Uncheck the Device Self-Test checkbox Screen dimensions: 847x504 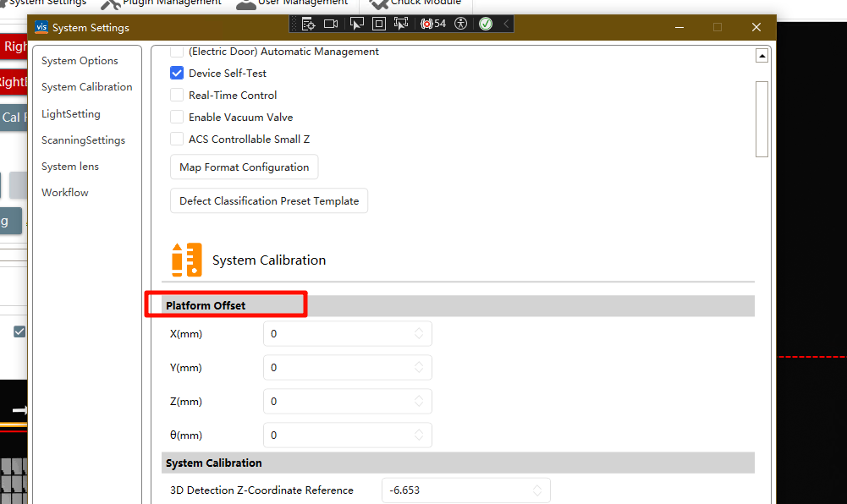coord(177,73)
